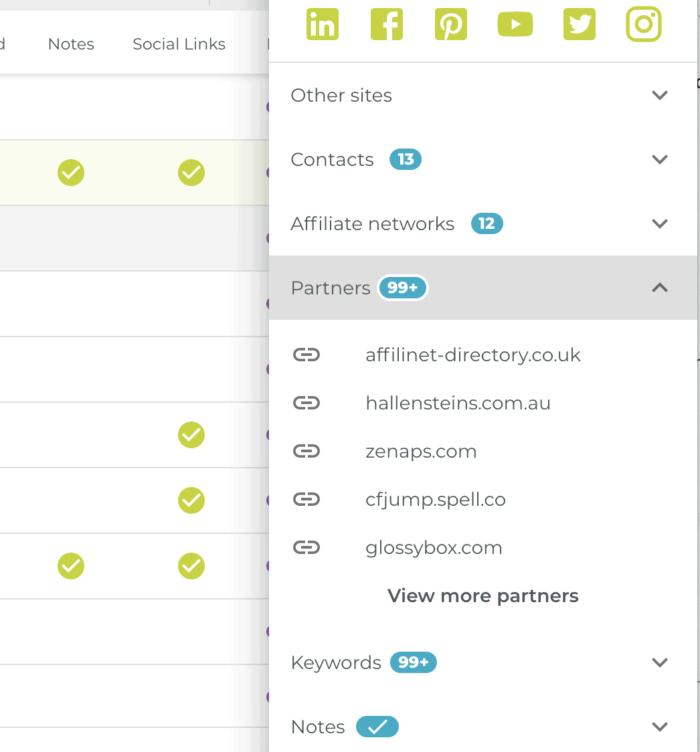This screenshot has height=752, width=700.
Task: Select the Social Links column header
Action: tap(179, 43)
